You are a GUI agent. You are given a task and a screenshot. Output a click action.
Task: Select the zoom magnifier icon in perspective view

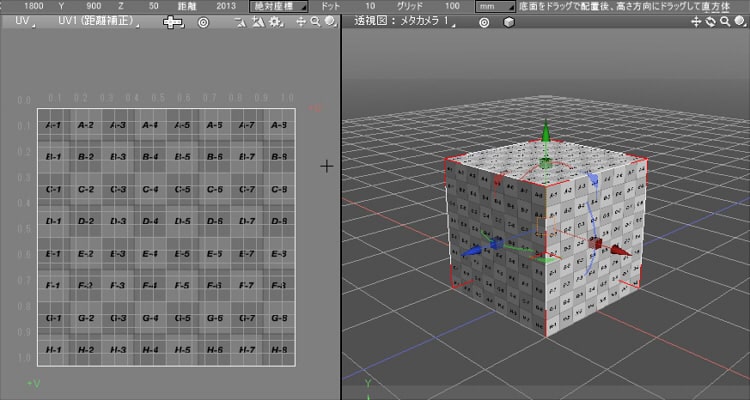pyautogui.click(x=725, y=22)
